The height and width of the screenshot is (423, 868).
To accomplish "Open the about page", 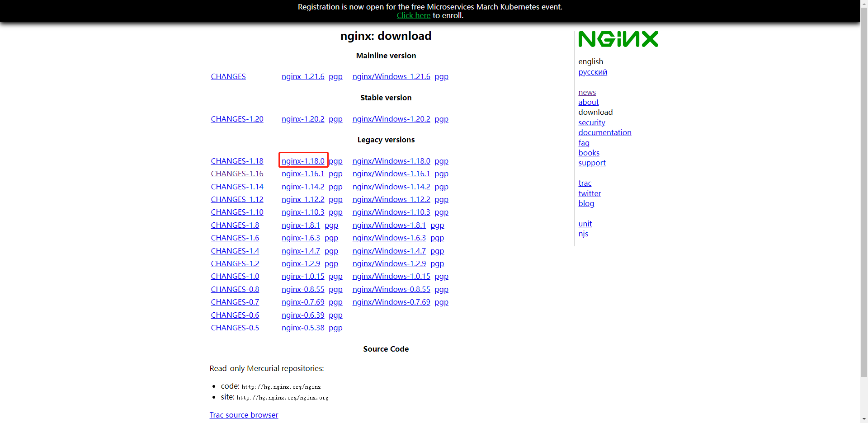I will coord(588,102).
